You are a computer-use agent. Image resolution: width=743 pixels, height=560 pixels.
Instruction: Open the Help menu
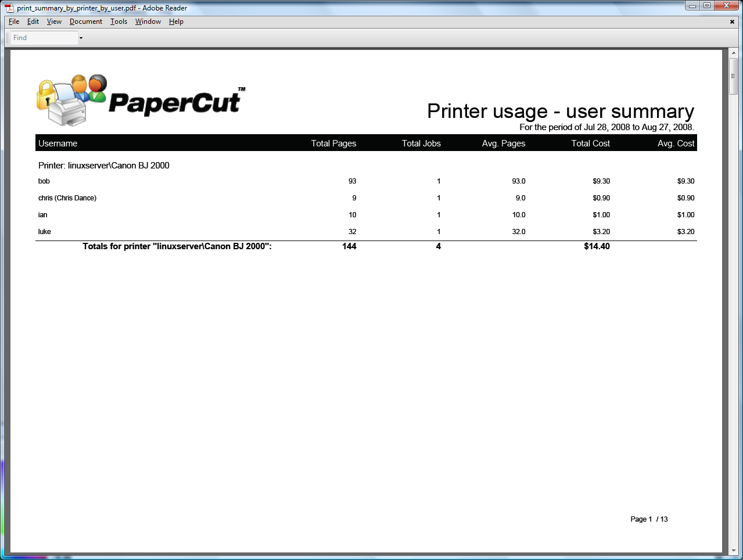176,21
